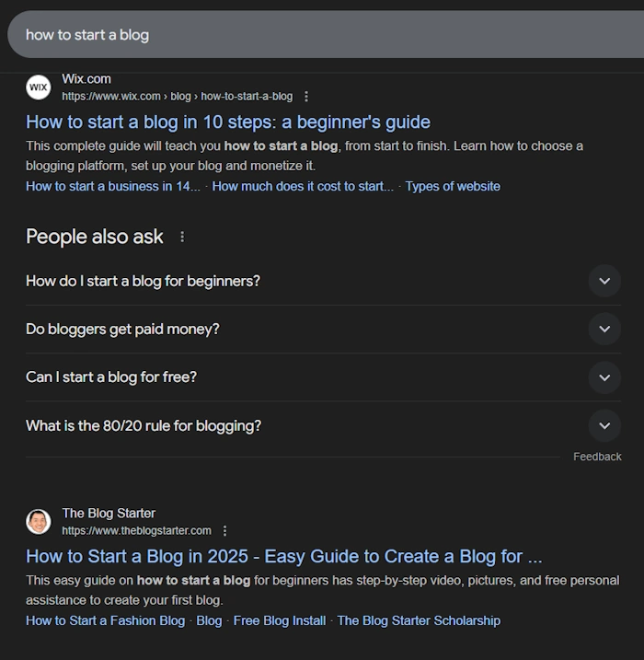This screenshot has width=644, height=660.
Task: Click the 'How do I start a blog' question text
Action: click(143, 281)
